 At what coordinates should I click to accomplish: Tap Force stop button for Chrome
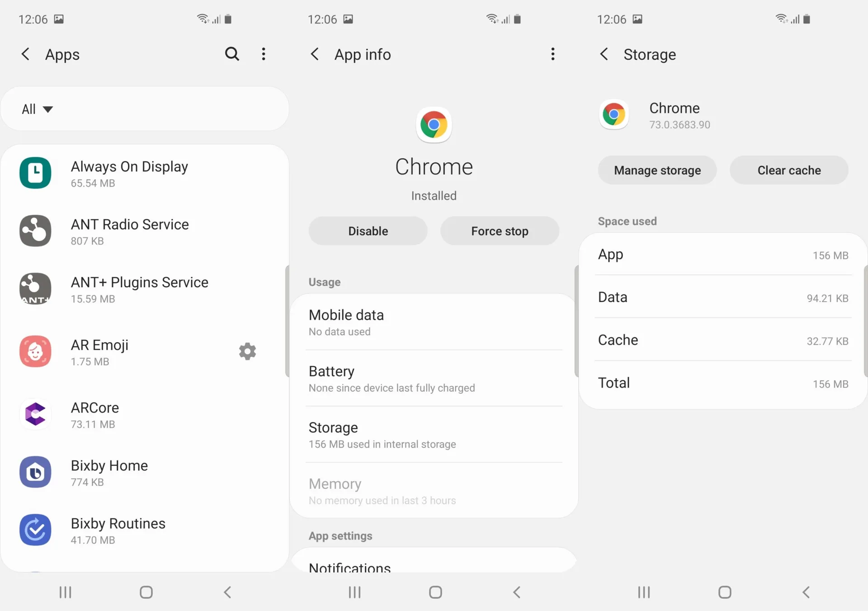pos(500,231)
